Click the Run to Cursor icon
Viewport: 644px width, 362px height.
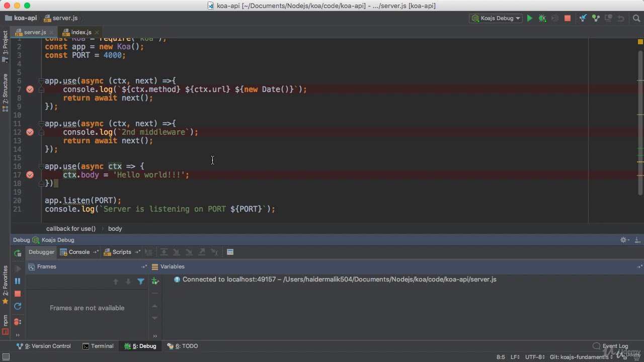[x=214, y=252]
